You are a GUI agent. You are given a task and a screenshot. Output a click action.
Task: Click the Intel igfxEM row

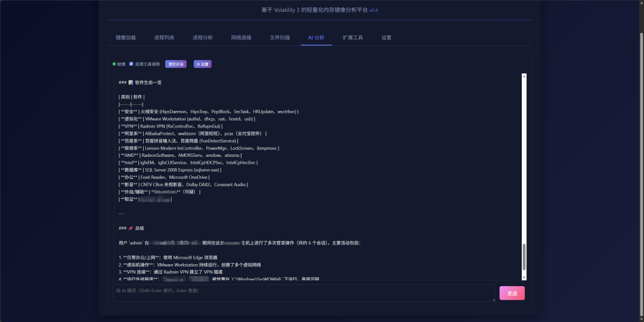[x=188, y=163]
